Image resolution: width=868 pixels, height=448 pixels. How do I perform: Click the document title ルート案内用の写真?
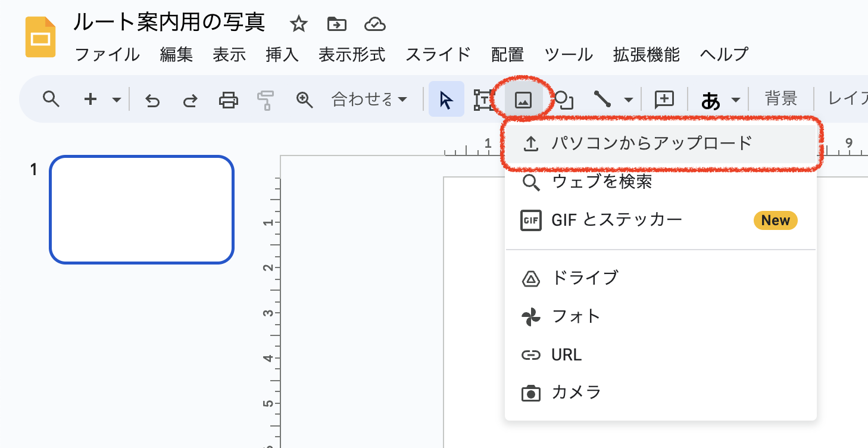[x=169, y=23]
